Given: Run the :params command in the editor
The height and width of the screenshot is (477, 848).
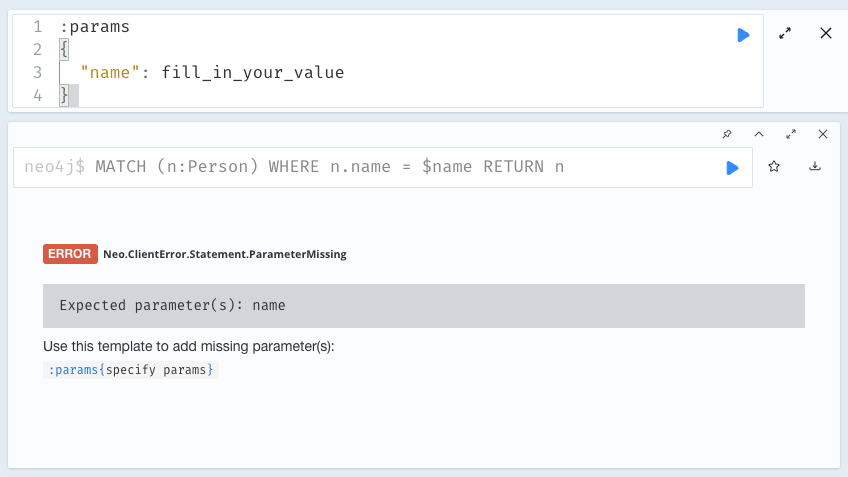Looking at the screenshot, I should pyautogui.click(x=743, y=35).
